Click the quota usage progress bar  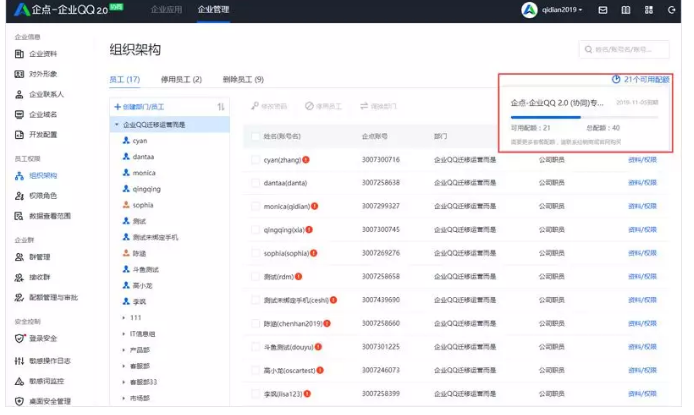[584, 117]
